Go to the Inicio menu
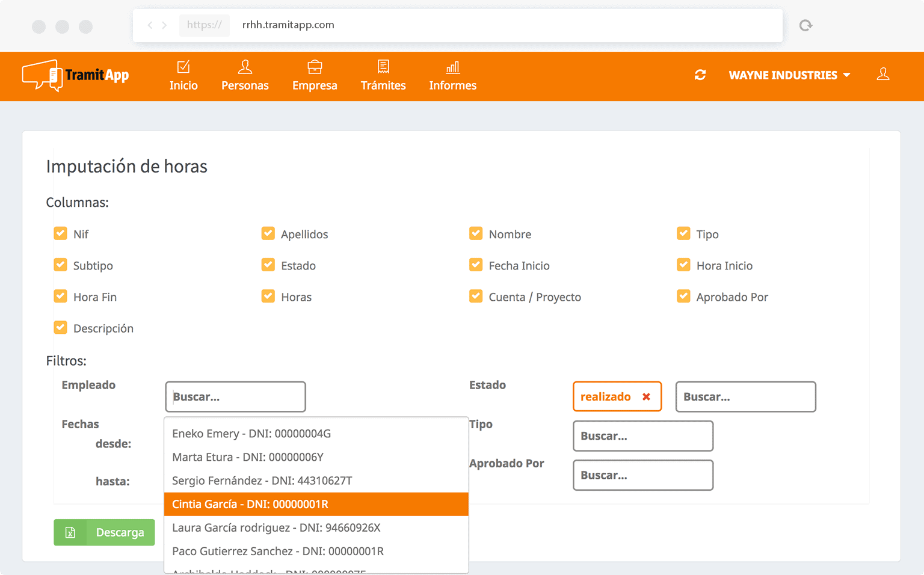This screenshot has width=924, height=575. [183, 76]
